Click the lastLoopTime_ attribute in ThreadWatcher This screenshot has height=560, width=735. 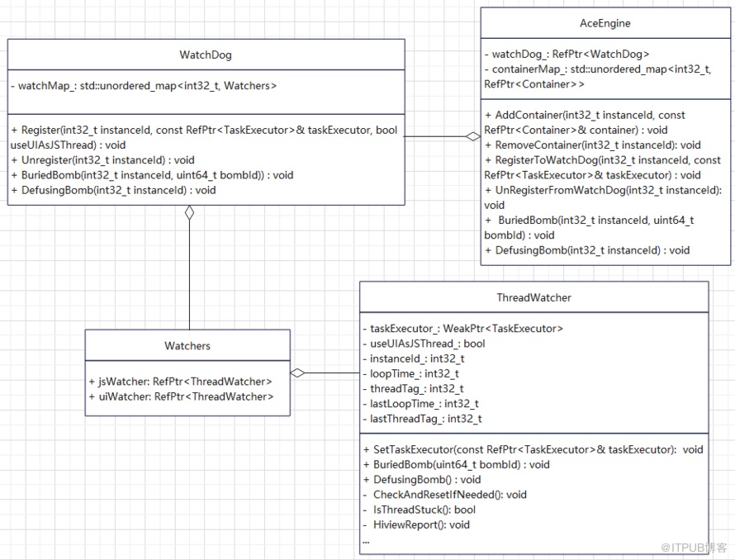[421, 403]
